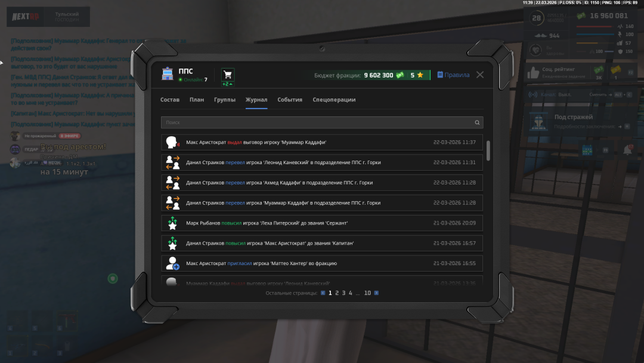Expand the +2 indicator under cart
The image size is (644, 363).
click(x=227, y=84)
